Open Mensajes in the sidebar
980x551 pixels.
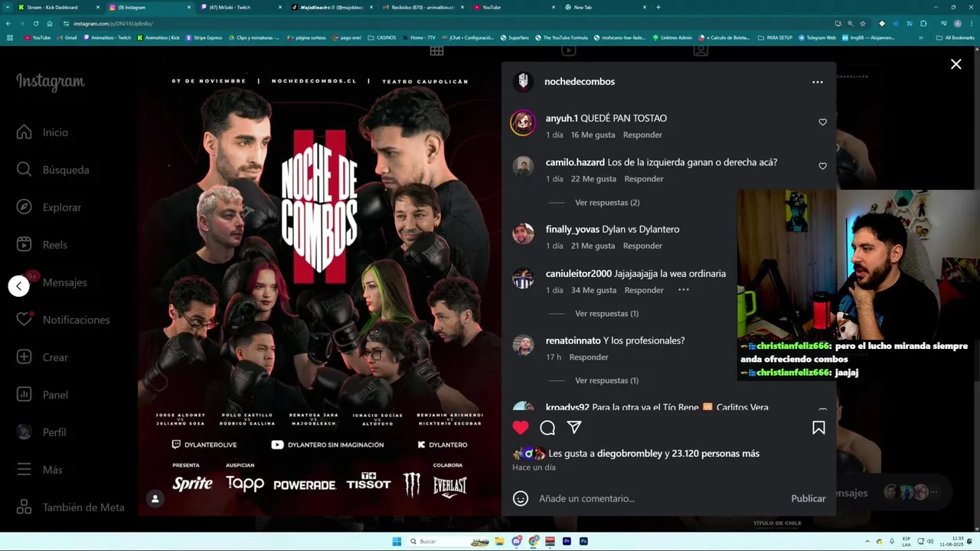[51, 282]
